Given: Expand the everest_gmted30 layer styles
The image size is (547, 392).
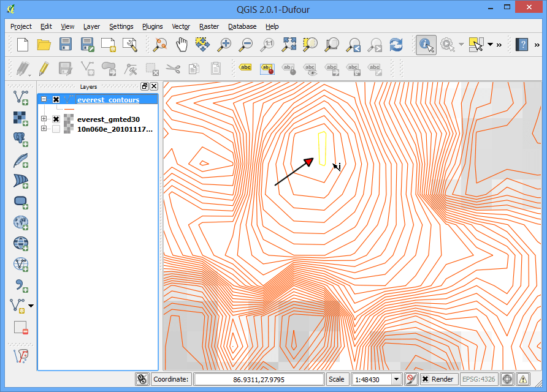Looking at the screenshot, I should 44,119.
